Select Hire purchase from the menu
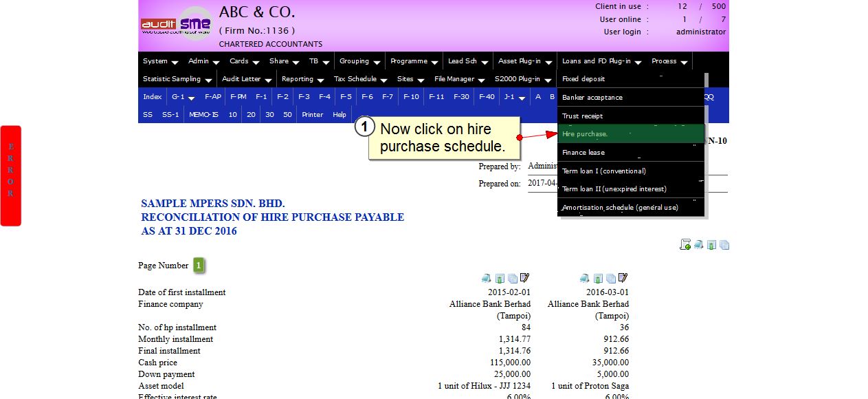This screenshot has height=399, width=868. click(585, 134)
